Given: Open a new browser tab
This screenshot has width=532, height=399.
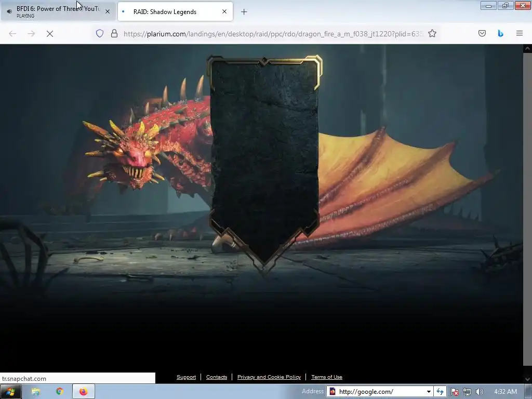Looking at the screenshot, I should 244,12.
